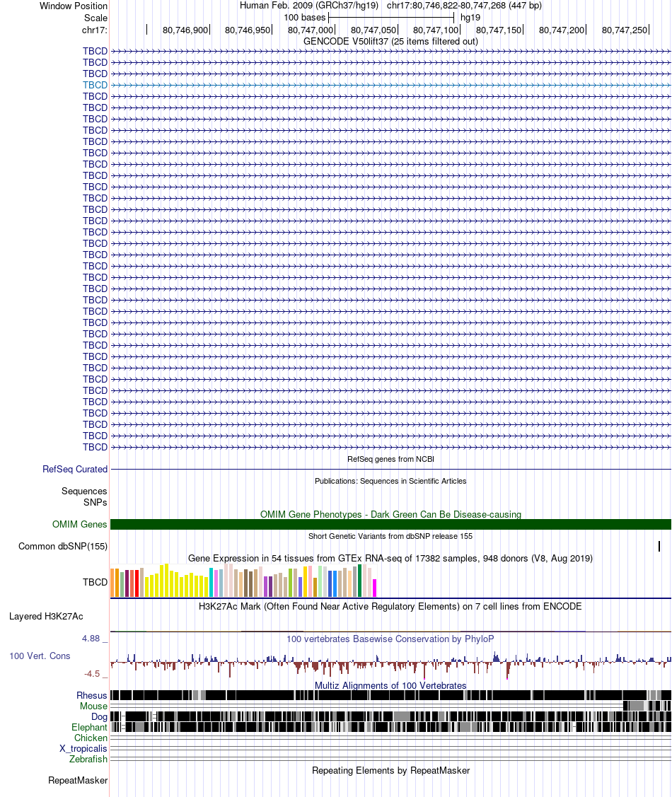Click the -4.5 lower scale value

tap(92, 674)
